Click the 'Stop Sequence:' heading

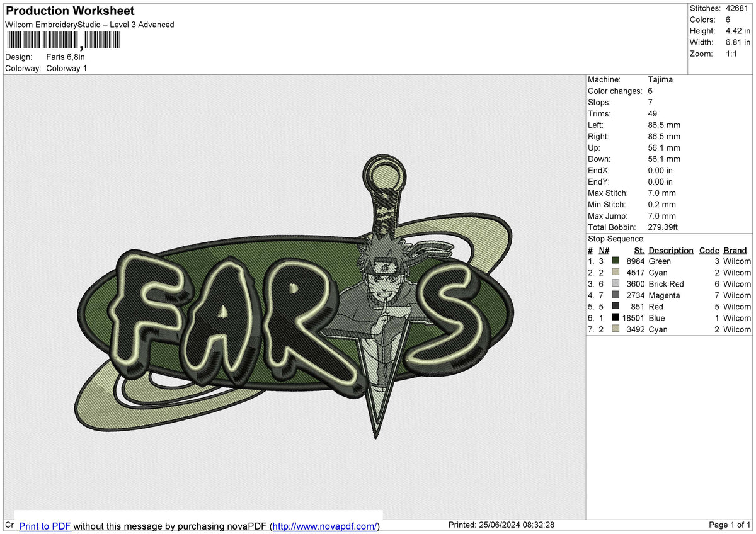point(616,239)
